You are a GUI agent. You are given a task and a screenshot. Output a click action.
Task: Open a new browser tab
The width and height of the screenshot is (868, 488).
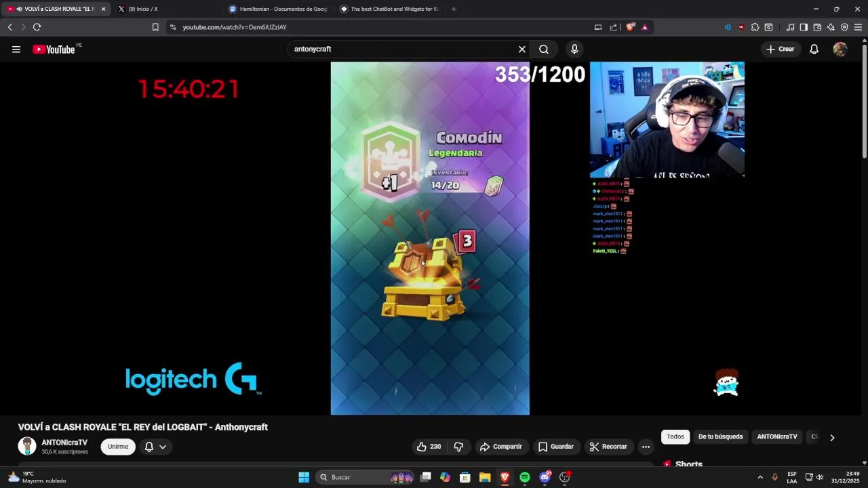click(x=454, y=9)
